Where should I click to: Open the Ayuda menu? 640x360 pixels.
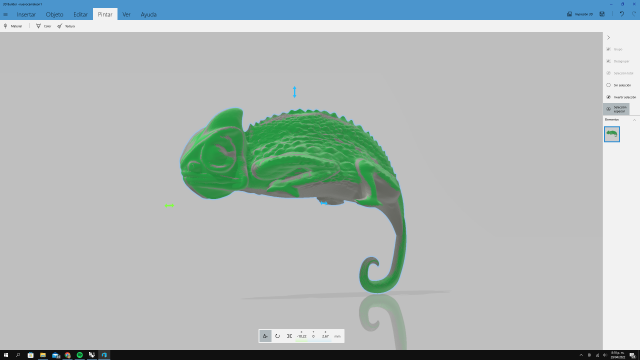coord(149,14)
